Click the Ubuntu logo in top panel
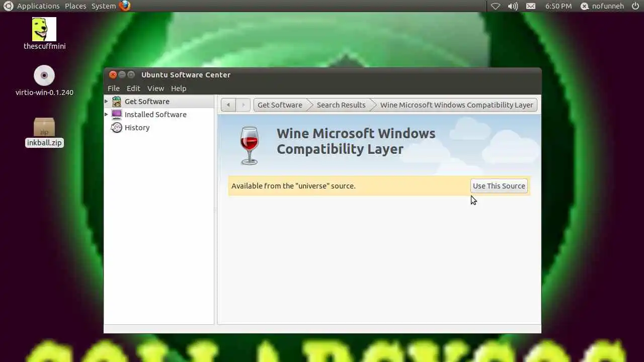The width and height of the screenshot is (644, 362). (9, 6)
